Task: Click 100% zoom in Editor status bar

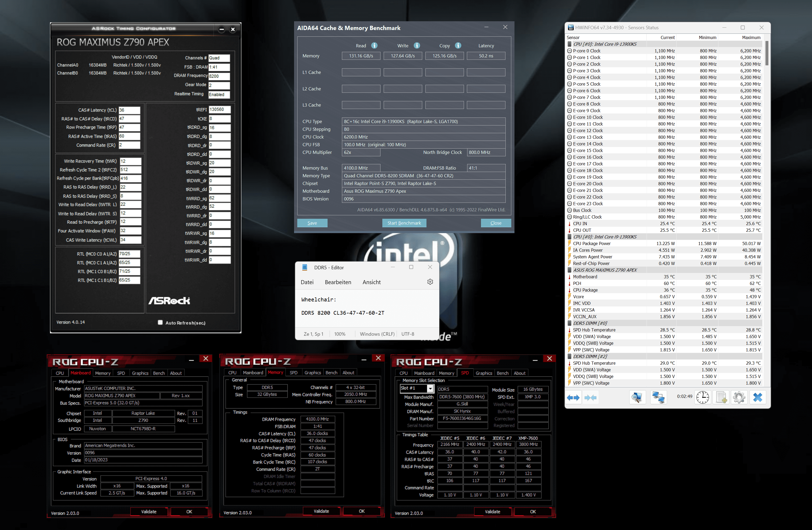Action: click(x=340, y=334)
